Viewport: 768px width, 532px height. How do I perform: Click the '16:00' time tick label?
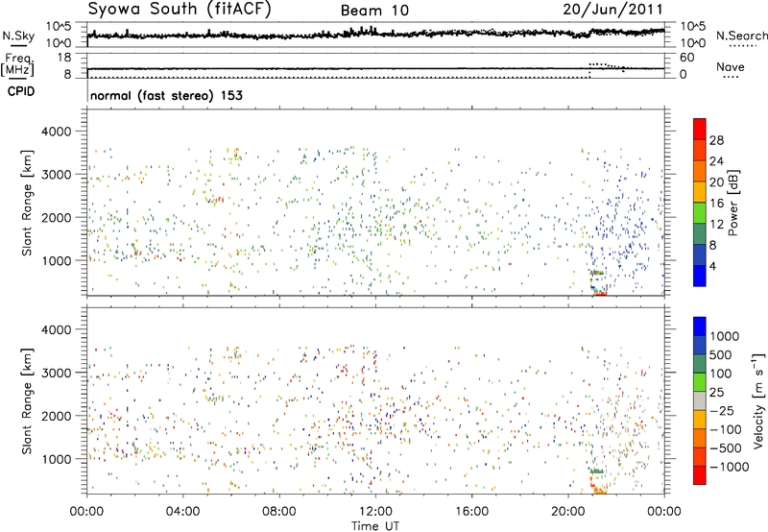471,512
